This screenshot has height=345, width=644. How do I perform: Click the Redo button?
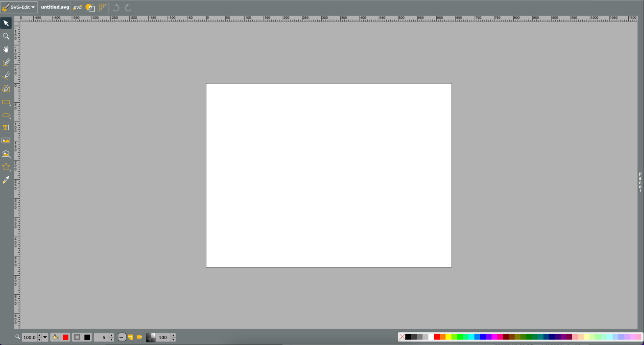(127, 8)
